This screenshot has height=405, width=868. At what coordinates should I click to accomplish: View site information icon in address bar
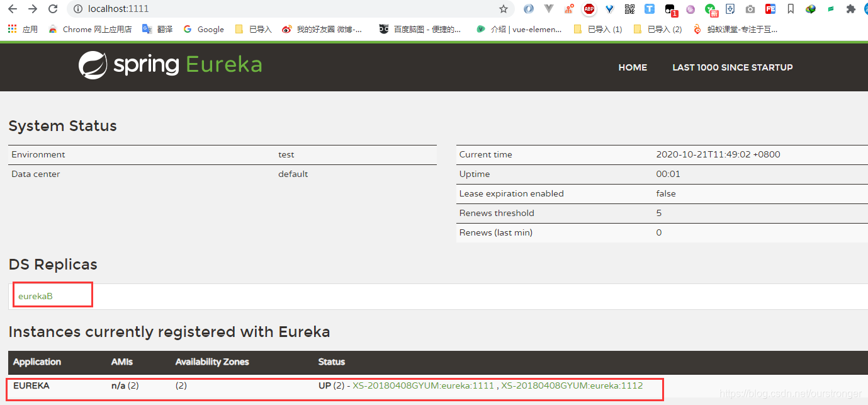point(77,9)
